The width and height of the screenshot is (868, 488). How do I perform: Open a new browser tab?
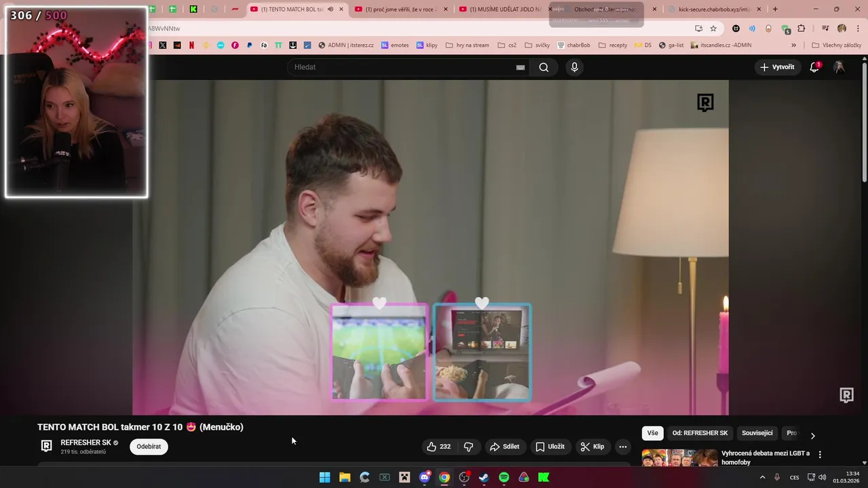click(775, 9)
